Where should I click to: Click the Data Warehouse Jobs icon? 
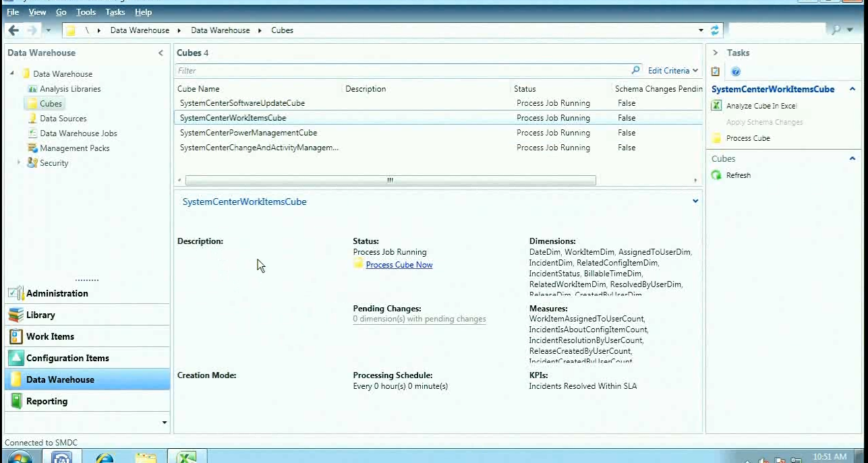click(x=32, y=133)
